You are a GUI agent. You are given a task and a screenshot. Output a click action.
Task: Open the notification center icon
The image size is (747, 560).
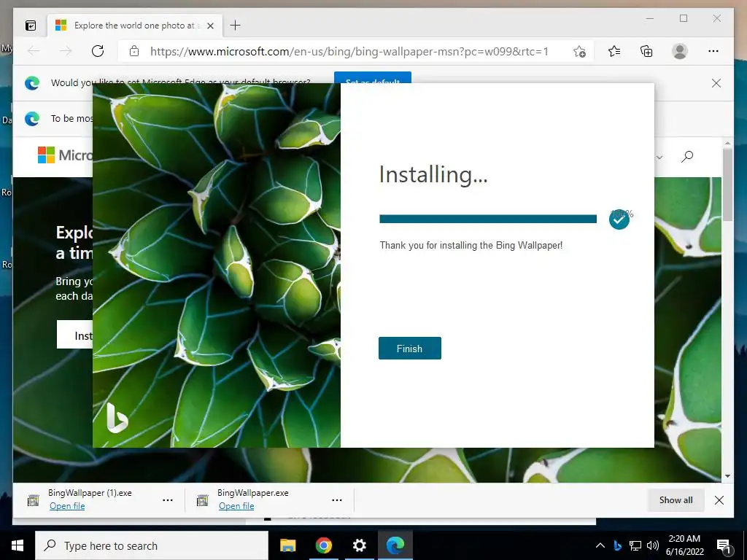(724, 546)
